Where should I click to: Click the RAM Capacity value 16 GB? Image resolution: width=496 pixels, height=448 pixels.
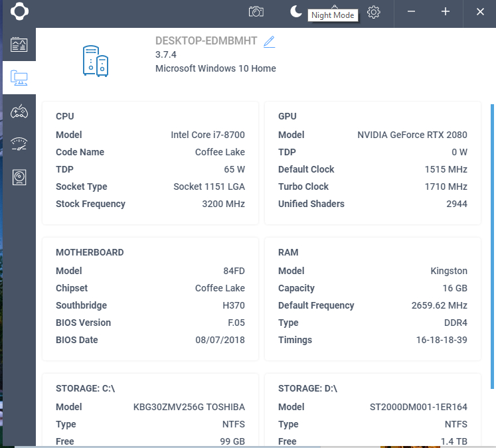(x=455, y=288)
